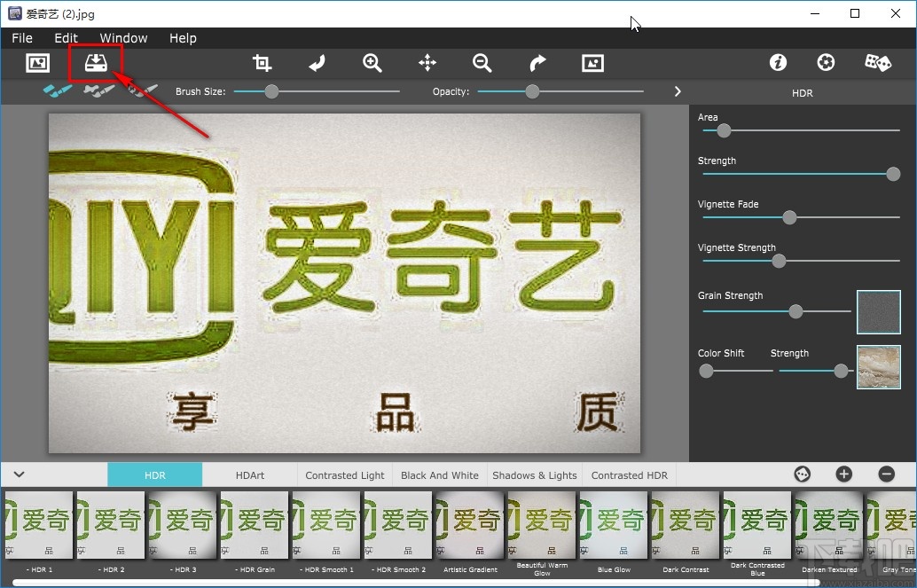Remove preset with minus icon
This screenshot has width=917, height=588.
pos(887,474)
